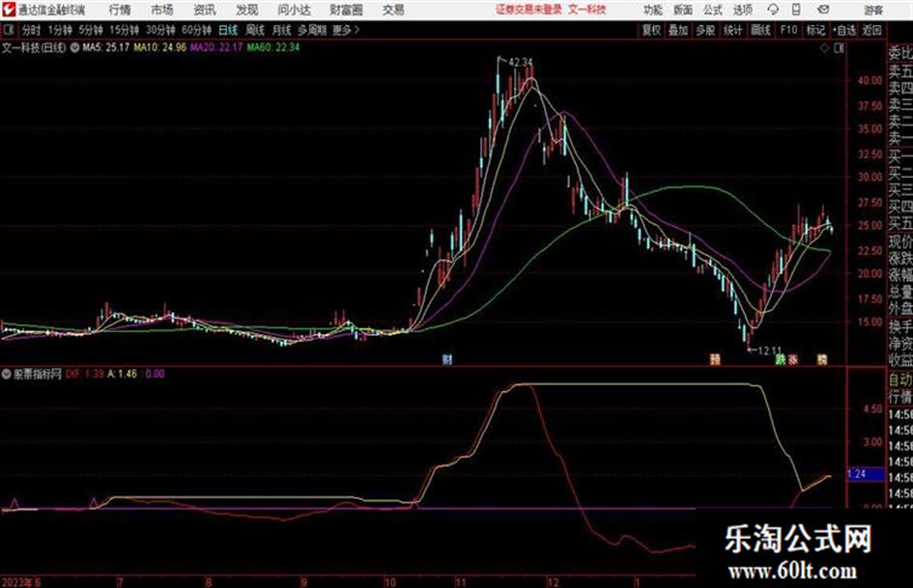This screenshot has width=913, height=588.
Task: Click the 游客 user label
Action: (873, 10)
